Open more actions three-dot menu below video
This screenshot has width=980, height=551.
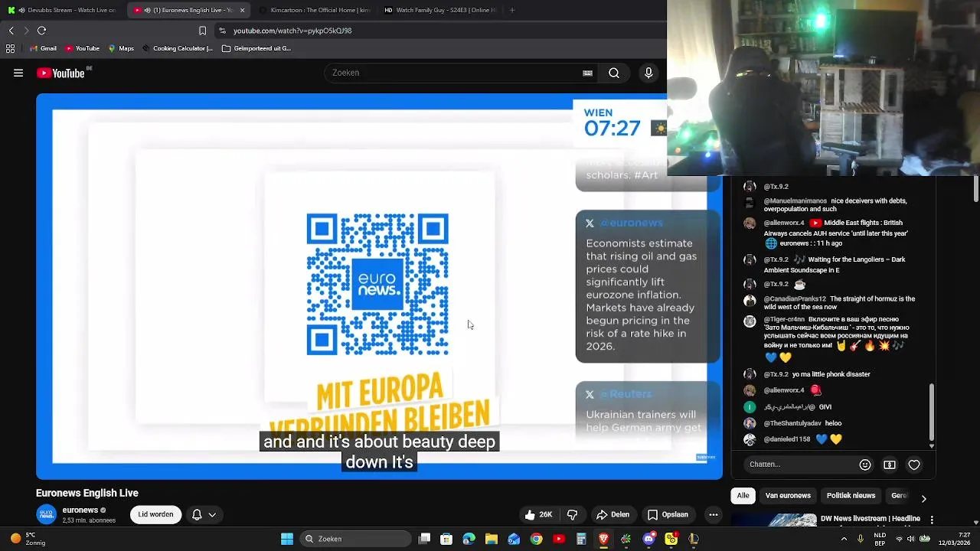[x=714, y=514]
